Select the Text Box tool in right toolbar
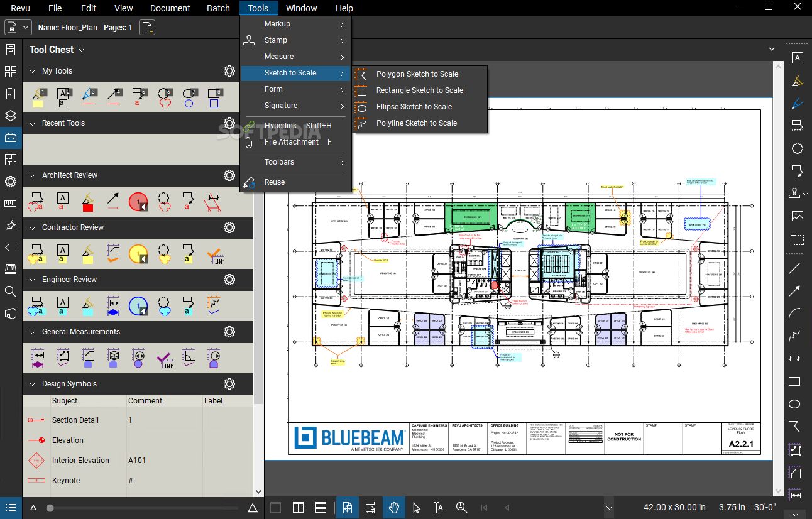Screen dimensions: 812x519 (797, 58)
